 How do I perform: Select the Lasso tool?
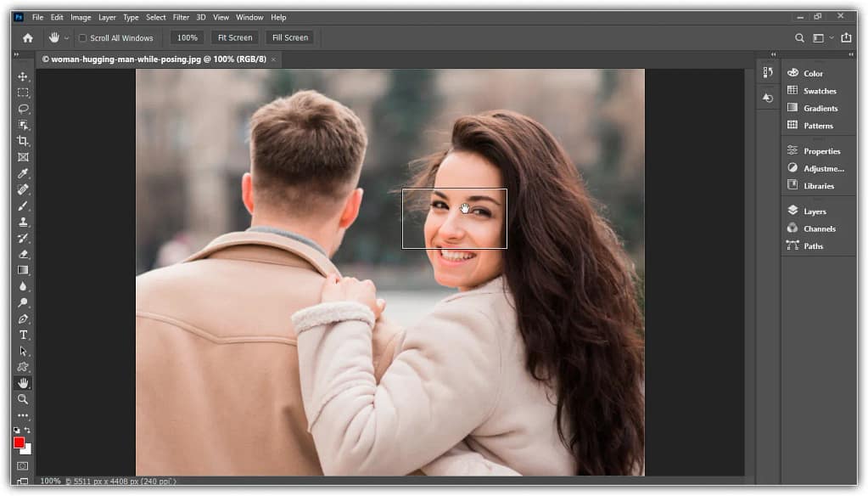(x=23, y=109)
